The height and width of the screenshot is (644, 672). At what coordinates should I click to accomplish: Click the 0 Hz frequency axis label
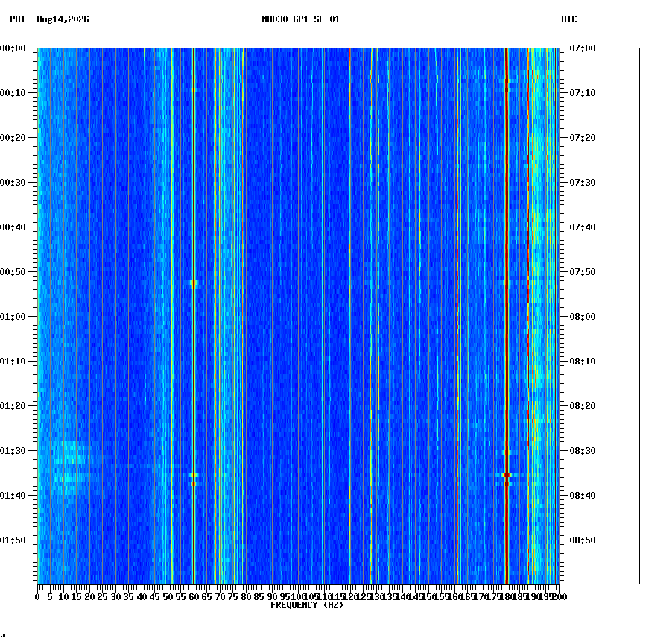coord(38,596)
